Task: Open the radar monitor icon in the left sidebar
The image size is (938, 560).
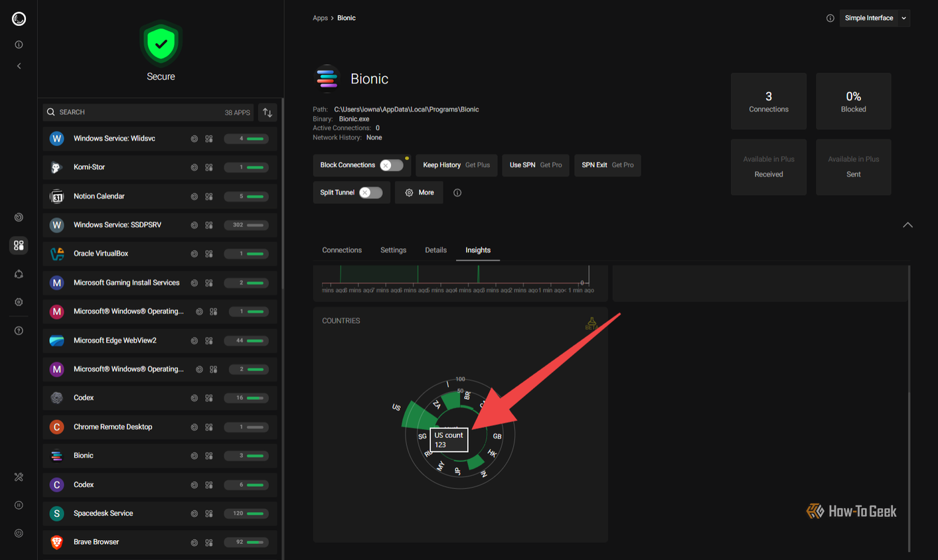Action: pyautogui.click(x=19, y=218)
